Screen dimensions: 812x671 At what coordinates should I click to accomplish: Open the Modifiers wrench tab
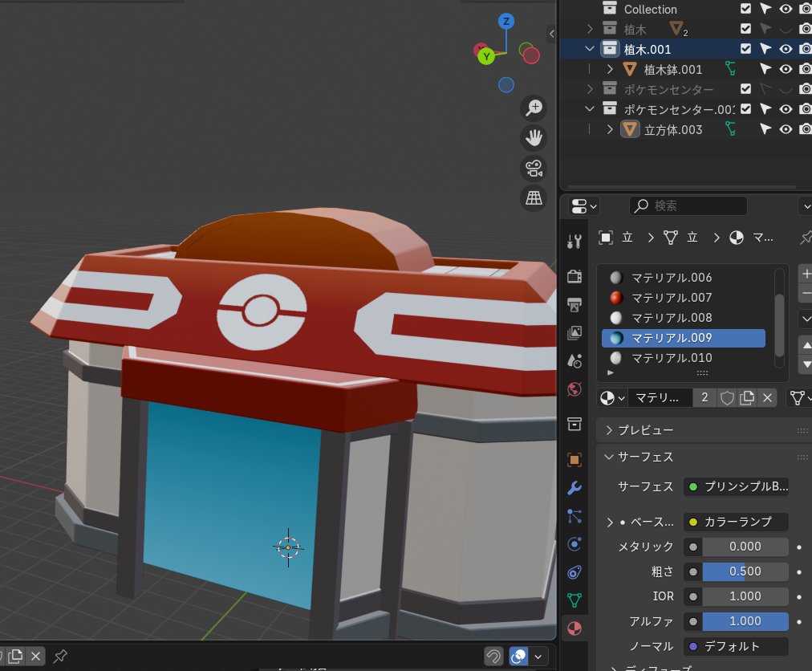click(574, 487)
